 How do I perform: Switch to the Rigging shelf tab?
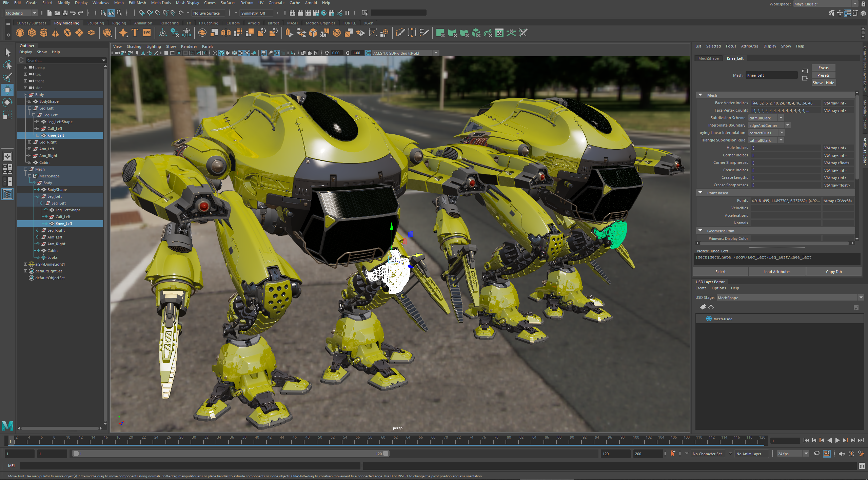(x=119, y=23)
